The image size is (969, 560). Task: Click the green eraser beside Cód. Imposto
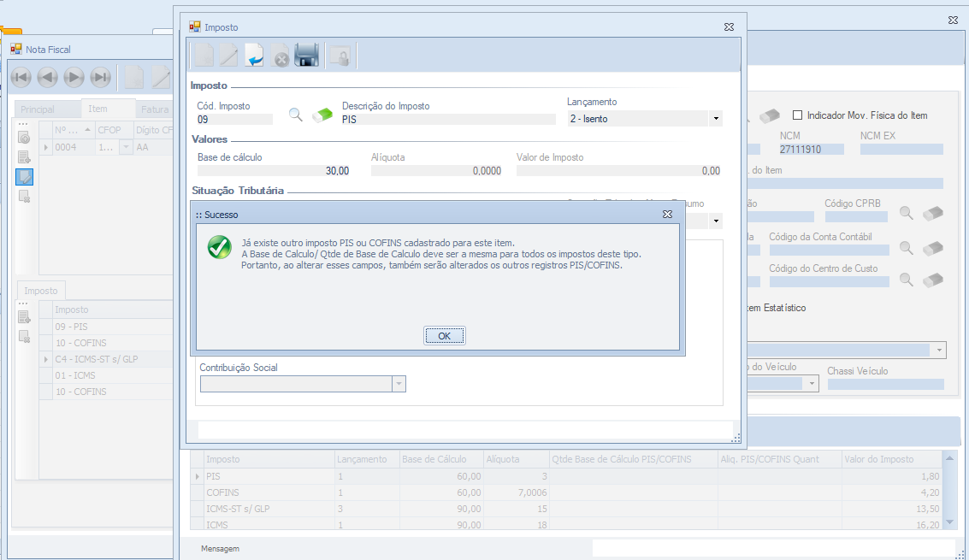322,115
